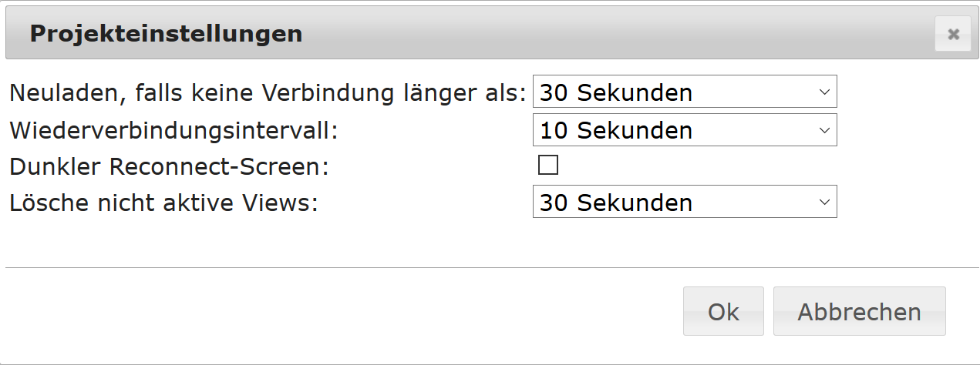The height and width of the screenshot is (365, 980).
Task: Enable the Dunkler Reconnect-Screen checkbox
Action: click(548, 166)
